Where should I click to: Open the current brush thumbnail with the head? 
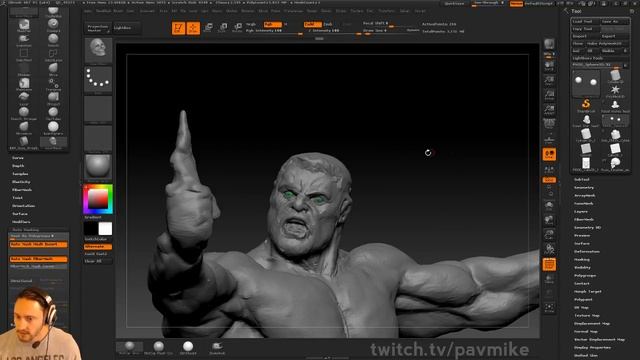point(98,51)
